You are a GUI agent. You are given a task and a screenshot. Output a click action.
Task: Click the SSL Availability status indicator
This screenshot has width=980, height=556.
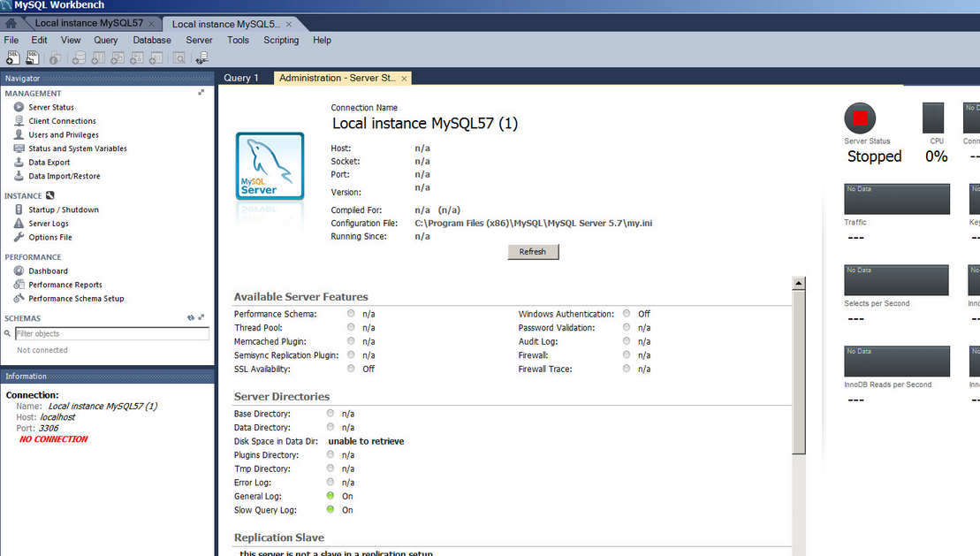coord(351,369)
